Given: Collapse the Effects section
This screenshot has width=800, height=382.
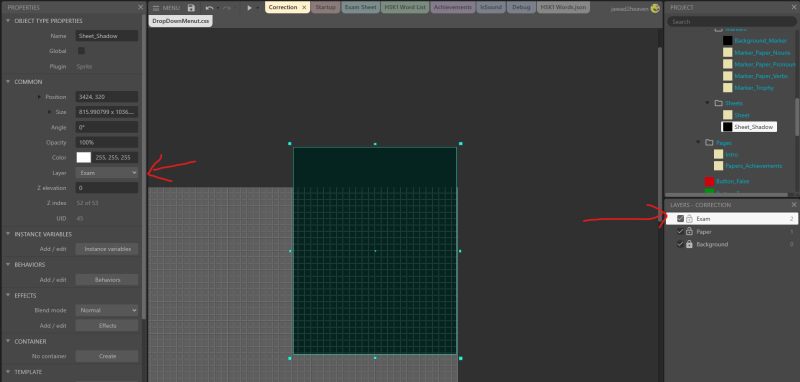Looking at the screenshot, I should coord(8,296).
